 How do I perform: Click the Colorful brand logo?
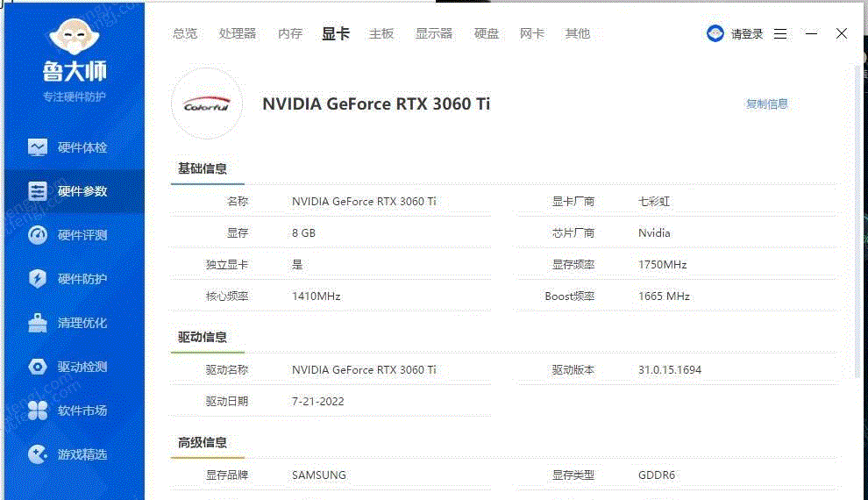tap(207, 104)
